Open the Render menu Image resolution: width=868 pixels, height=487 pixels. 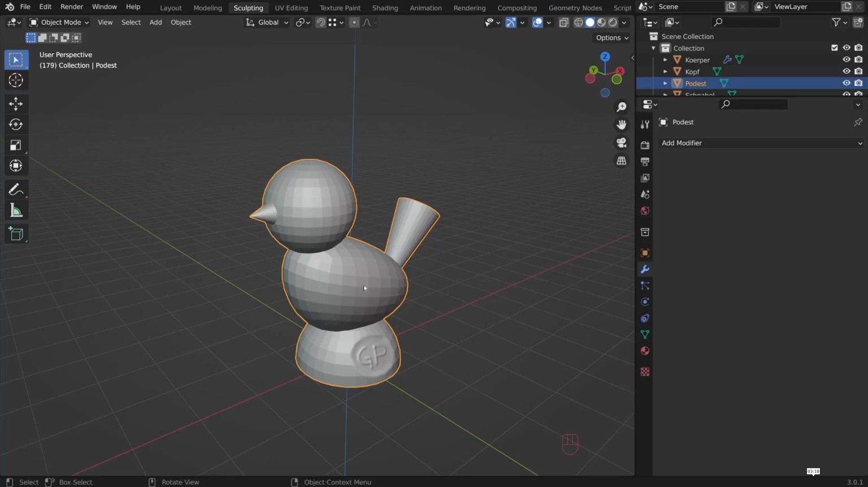click(72, 7)
